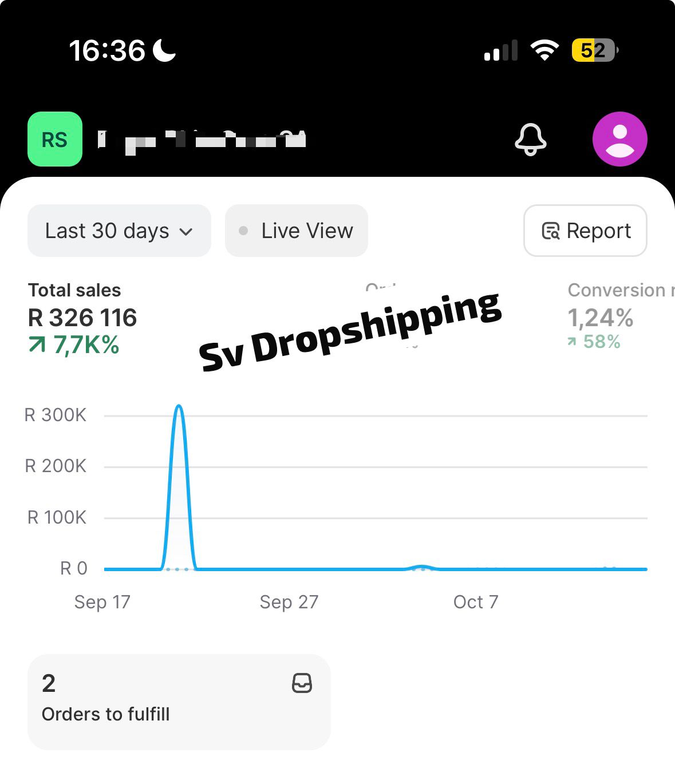The width and height of the screenshot is (675, 784).
Task: Open the 2 Orders to fulfill card
Action: 179,702
